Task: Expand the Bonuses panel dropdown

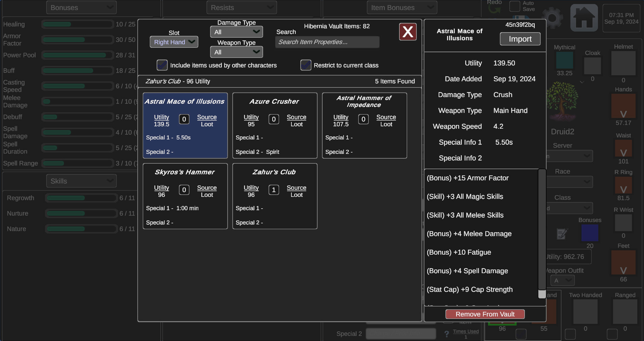Action: pos(81,7)
